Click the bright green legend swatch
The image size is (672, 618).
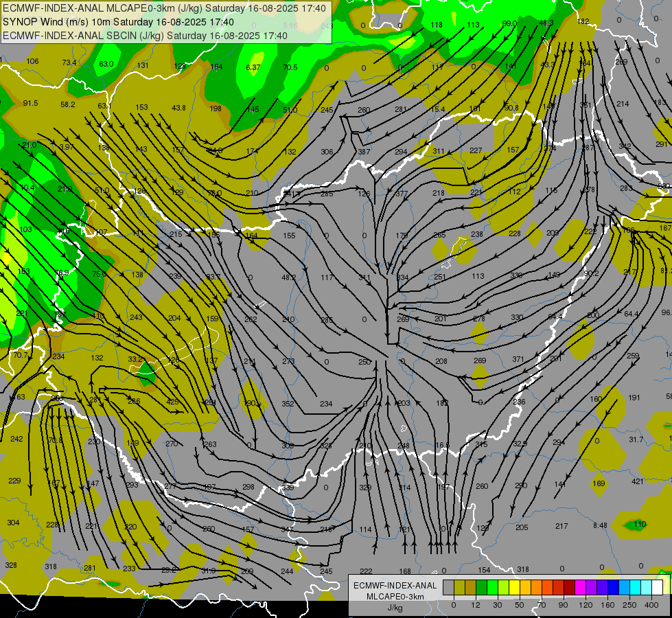click(x=492, y=588)
